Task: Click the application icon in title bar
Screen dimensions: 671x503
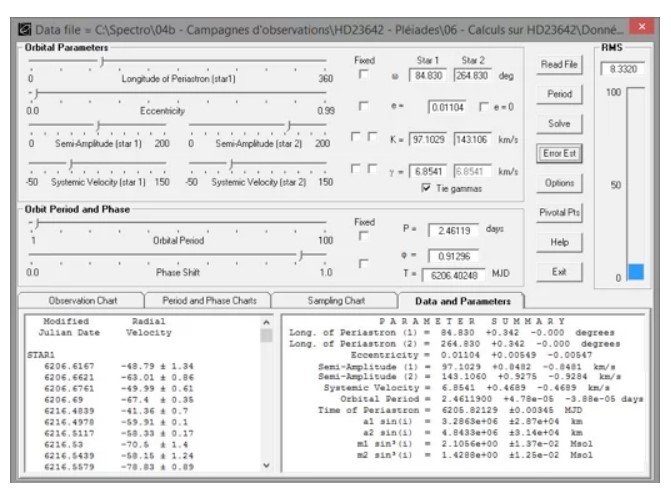Action: click(x=24, y=30)
